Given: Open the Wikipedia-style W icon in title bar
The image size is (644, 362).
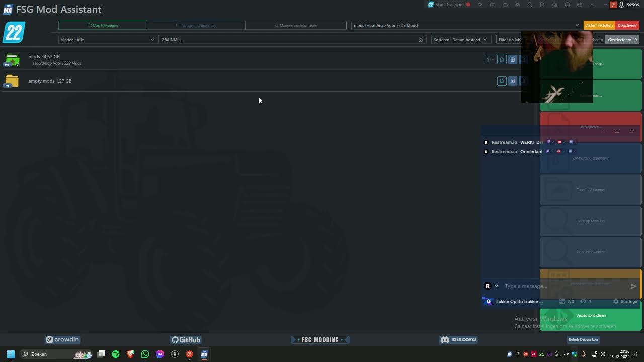Looking at the screenshot, I should tap(480, 5).
